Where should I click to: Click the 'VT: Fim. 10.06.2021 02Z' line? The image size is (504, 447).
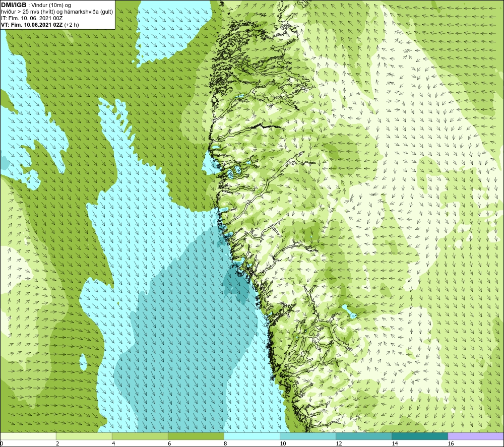click(32, 25)
